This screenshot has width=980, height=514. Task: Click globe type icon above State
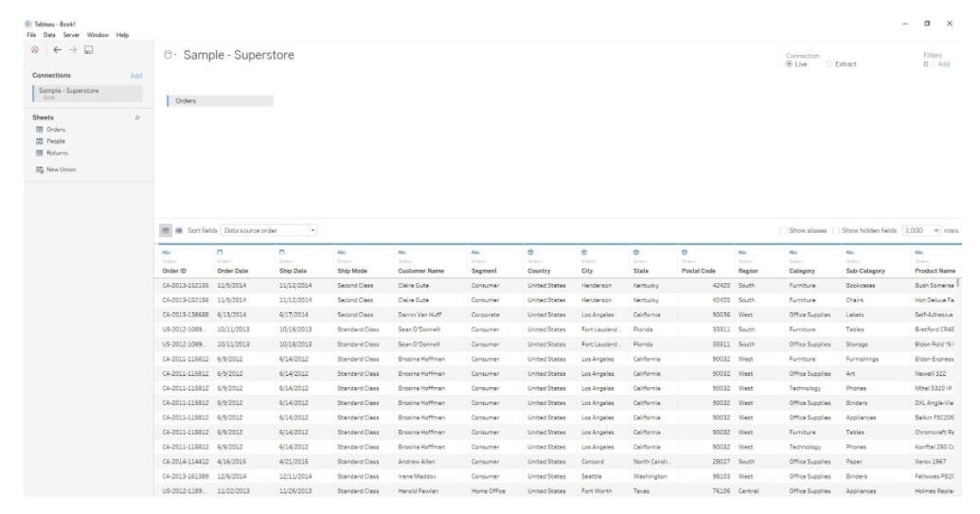(x=636, y=253)
